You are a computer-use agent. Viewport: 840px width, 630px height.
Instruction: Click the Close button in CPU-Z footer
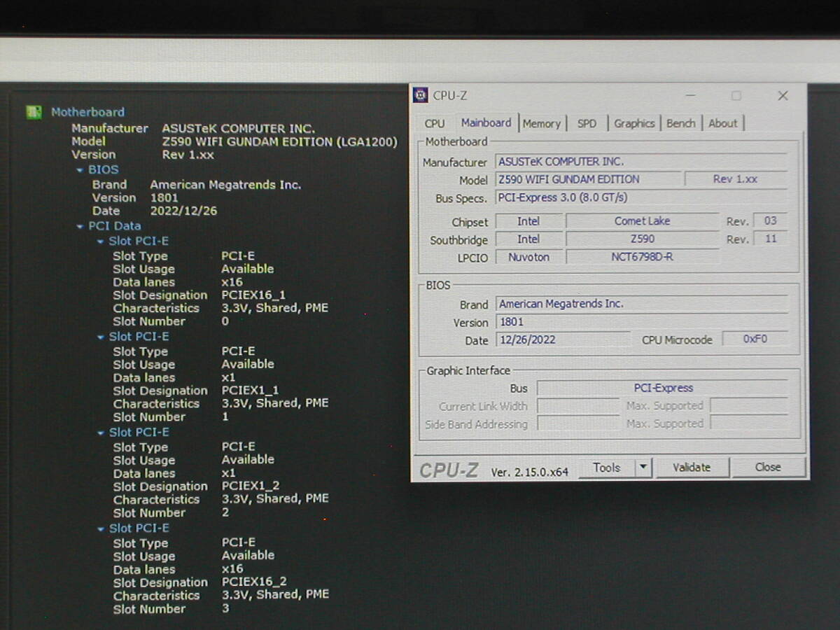pyautogui.click(x=768, y=468)
